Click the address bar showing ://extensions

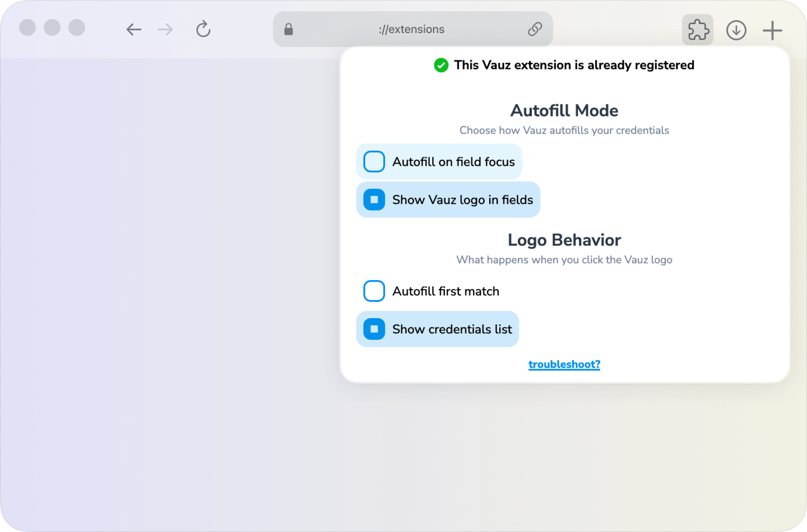point(412,29)
